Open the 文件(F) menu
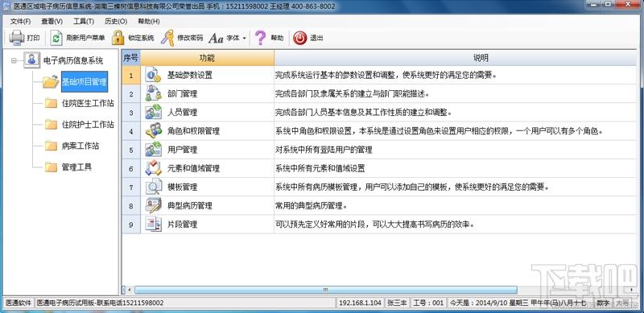 [x=21, y=22]
